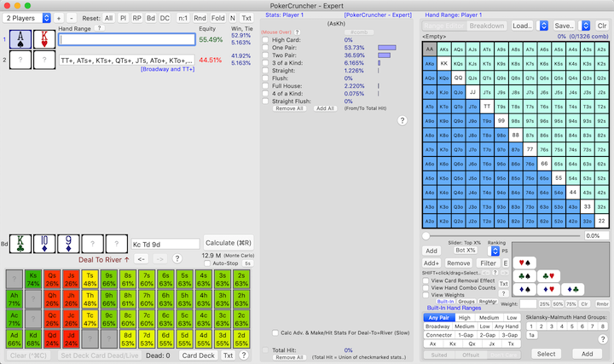This screenshot has width=614, height=364.
Task: Click the range percentage slider handle
Action: coord(426,236)
